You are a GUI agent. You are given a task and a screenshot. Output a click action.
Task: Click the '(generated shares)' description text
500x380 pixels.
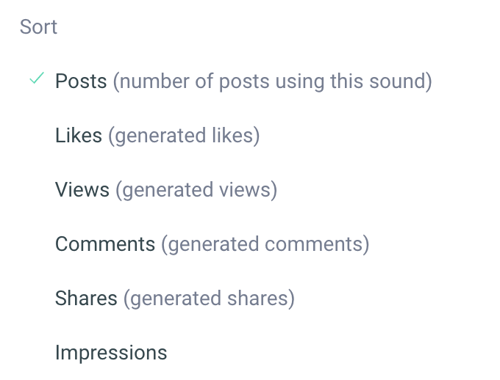click(x=209, y=298)
